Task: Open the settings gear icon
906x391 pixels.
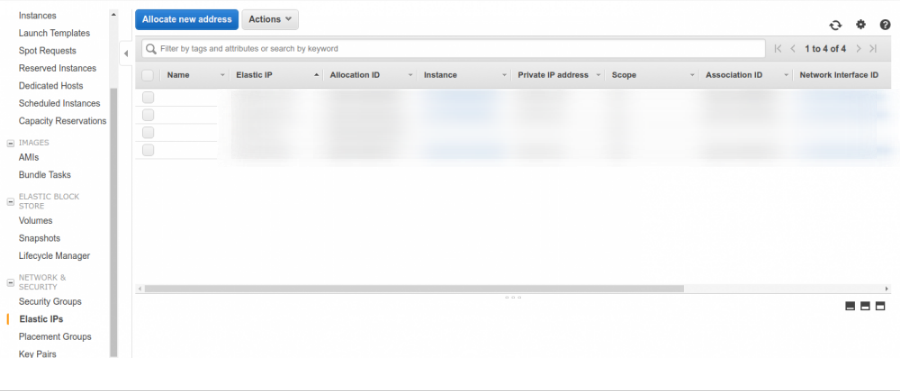Action: pos(861,24)
